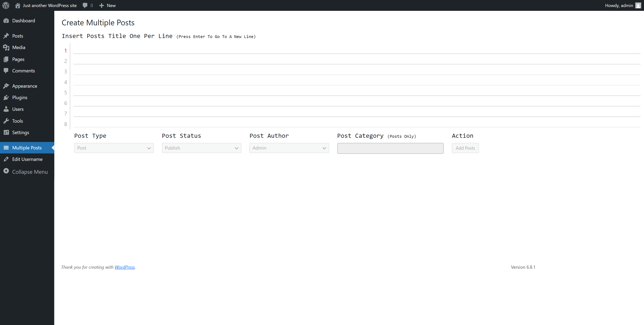644x325 pixels.
Task: Open the Post Type dropdown
Action: (x=114, y=148)
